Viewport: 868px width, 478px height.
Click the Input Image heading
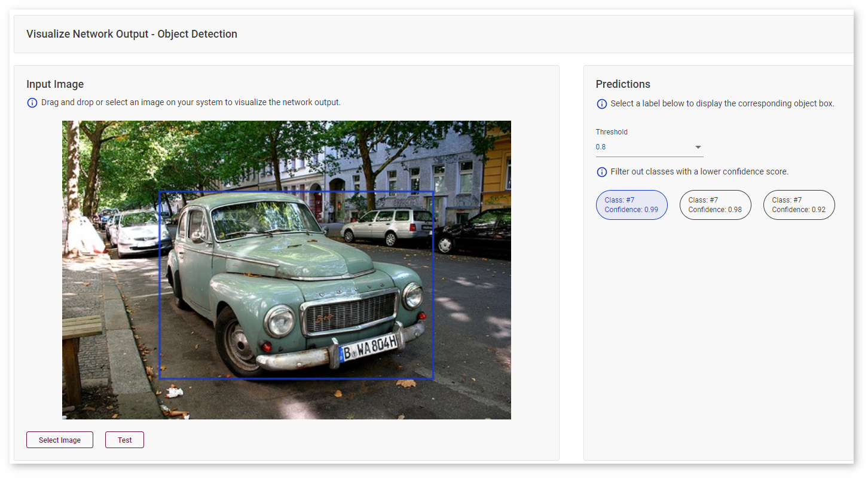(55, 84)
